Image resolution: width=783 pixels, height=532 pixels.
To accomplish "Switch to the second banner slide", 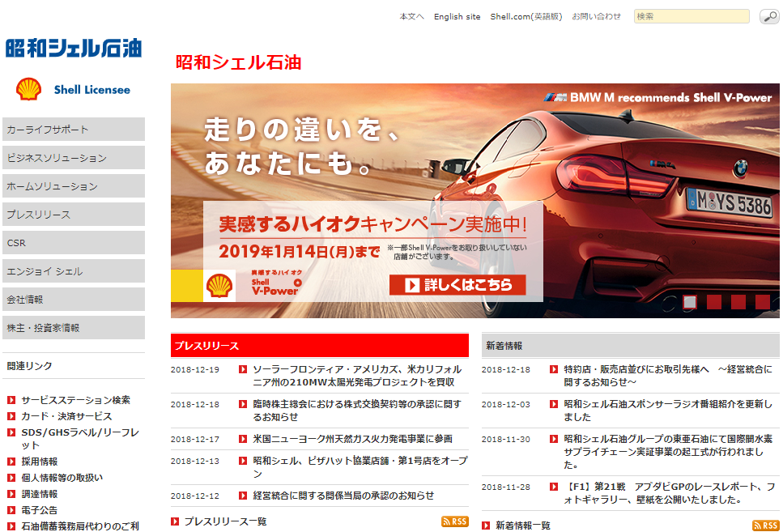I will 714,302.
